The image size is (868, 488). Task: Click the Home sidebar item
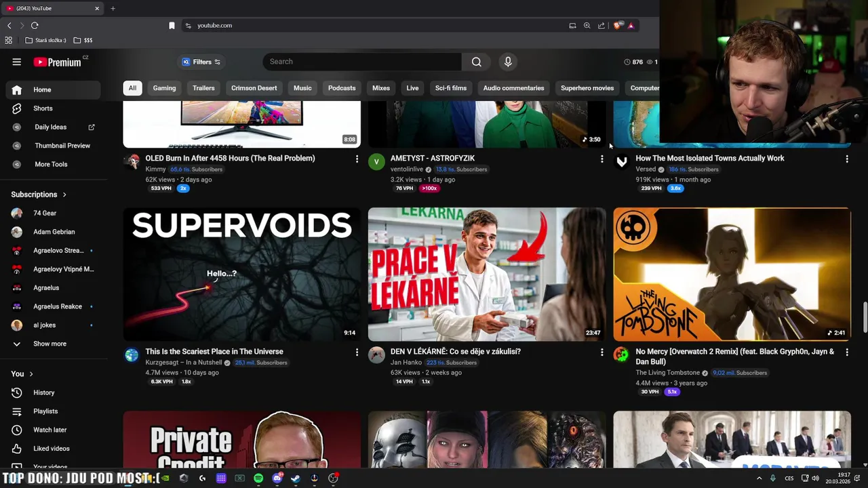(54, 89)
